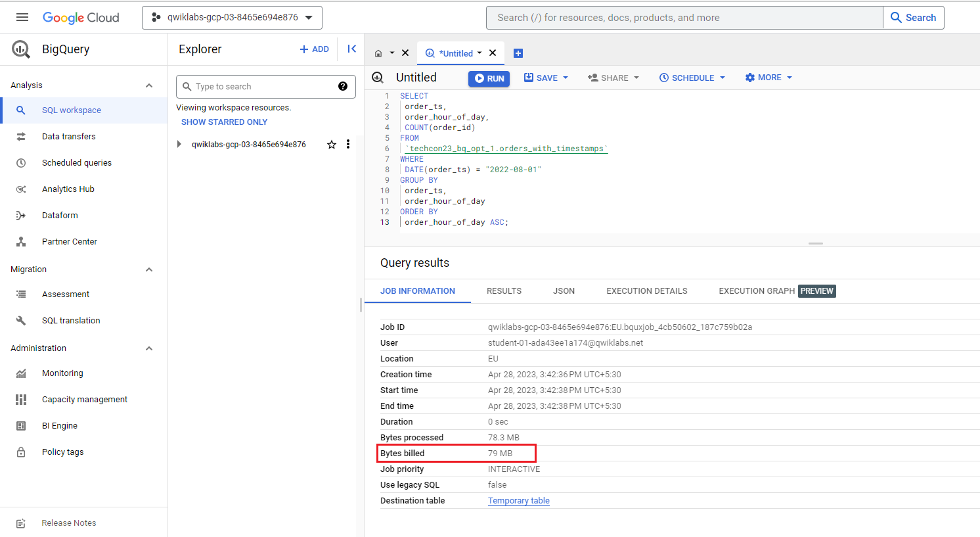The height and width of the screenshot is (537, 980).
Task: Close the home tab
Action: coord(405,53)
